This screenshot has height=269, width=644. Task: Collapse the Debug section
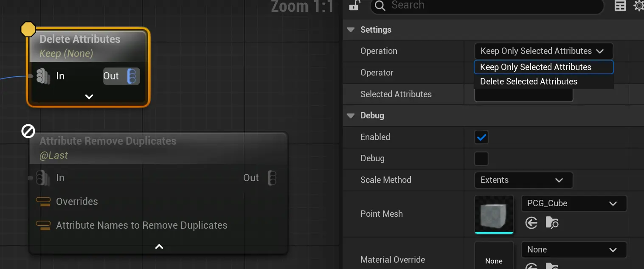tap(351, 115)
